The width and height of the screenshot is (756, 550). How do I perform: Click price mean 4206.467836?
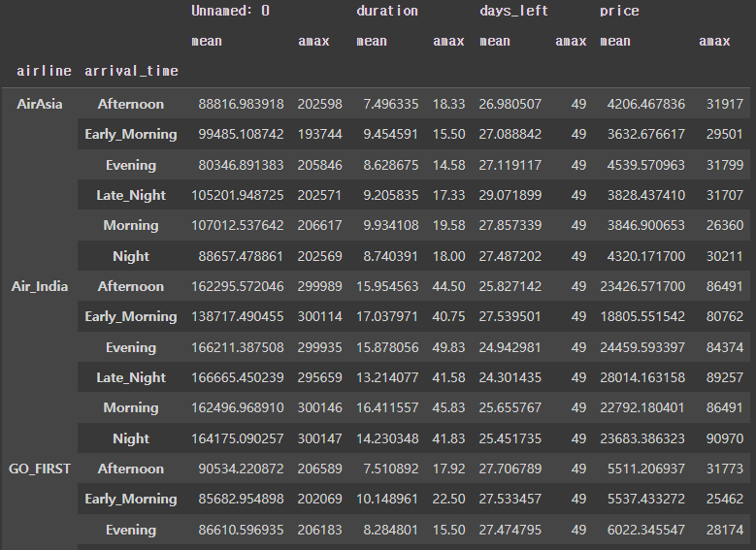646,104
